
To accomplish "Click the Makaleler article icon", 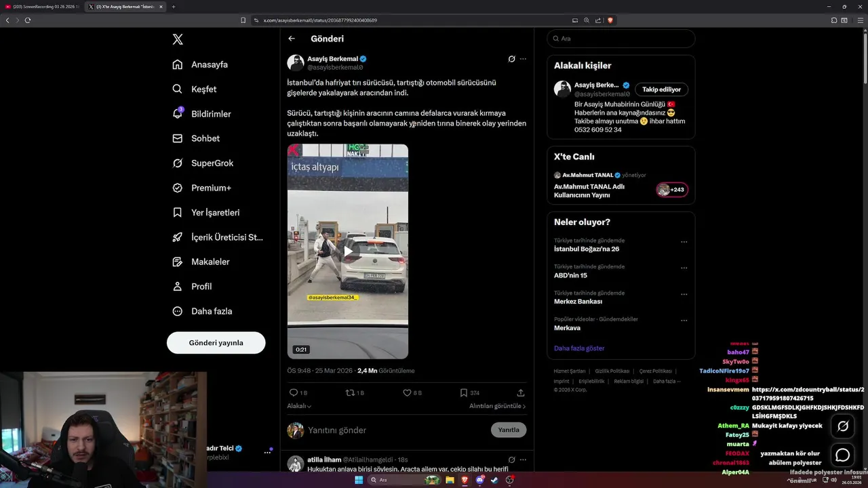I will pos(178,262).
